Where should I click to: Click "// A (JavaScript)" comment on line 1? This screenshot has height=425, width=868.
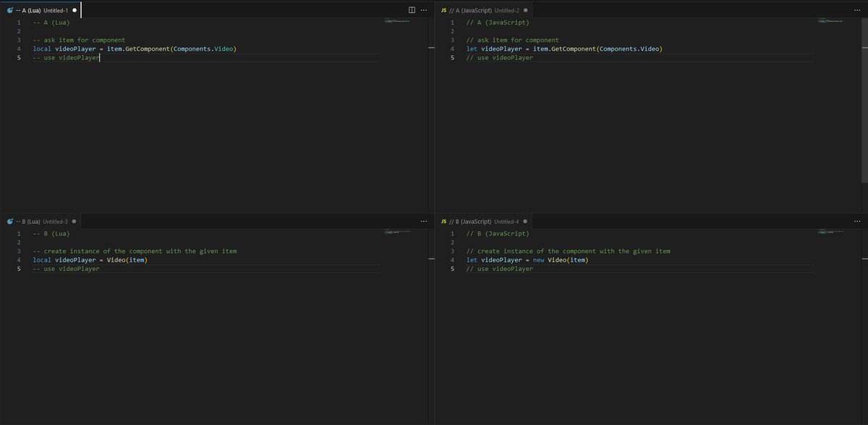pos(498,22)
